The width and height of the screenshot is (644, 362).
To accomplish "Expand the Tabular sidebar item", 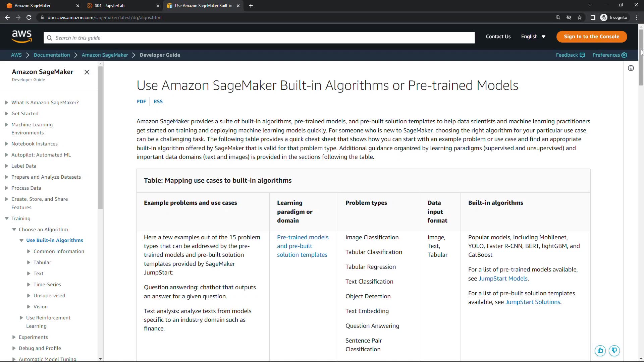I will click(29, 262).
